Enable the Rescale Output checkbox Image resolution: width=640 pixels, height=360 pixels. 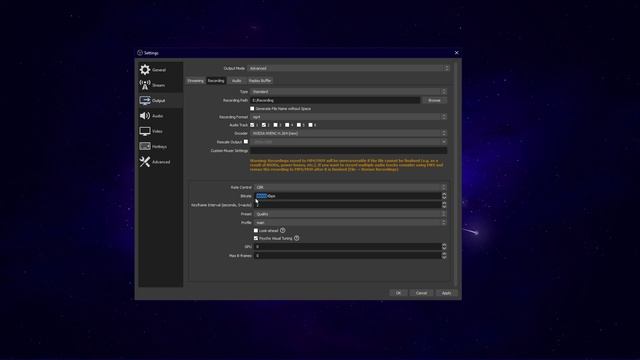(x=246, y=142)
